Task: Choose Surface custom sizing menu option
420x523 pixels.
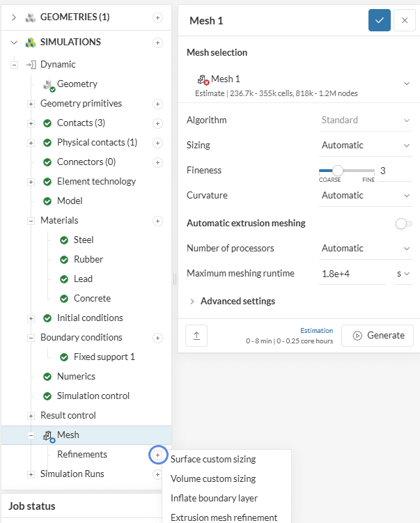Action: click(x=213, y=460)
